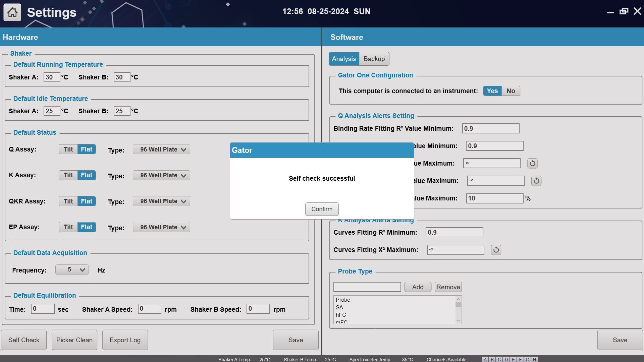Click the Probe Type scrollbar thumb
This screenshot has width=644, height=362.
[x=458, y=304]
